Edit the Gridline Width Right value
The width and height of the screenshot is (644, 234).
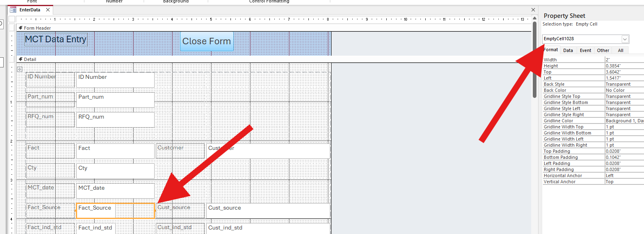coord(624,145)
